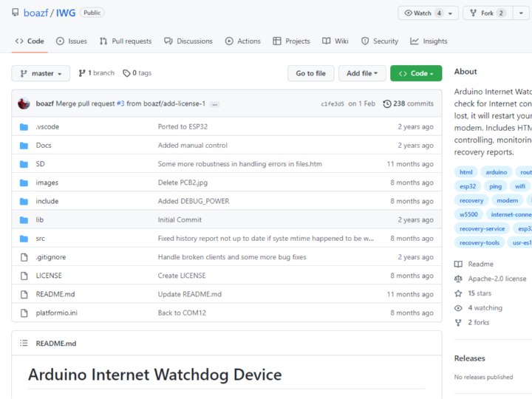Click the w5500 topic tag
The height and width of the screenshot is (399, 532).
coord(468,214)
